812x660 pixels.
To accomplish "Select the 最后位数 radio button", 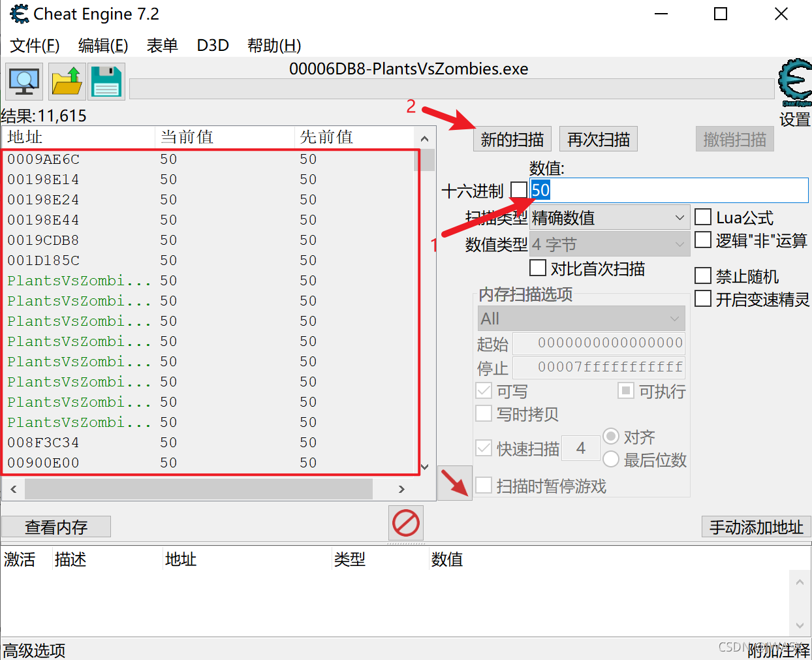I will tap(611, 460).
